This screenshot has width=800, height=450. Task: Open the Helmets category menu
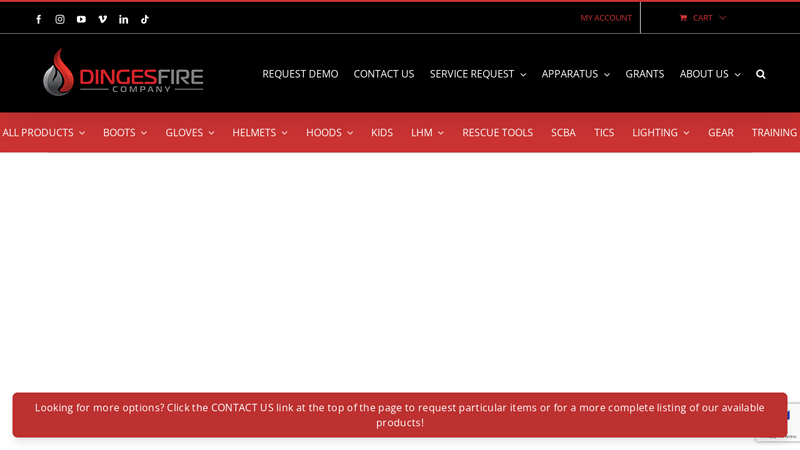259,133
